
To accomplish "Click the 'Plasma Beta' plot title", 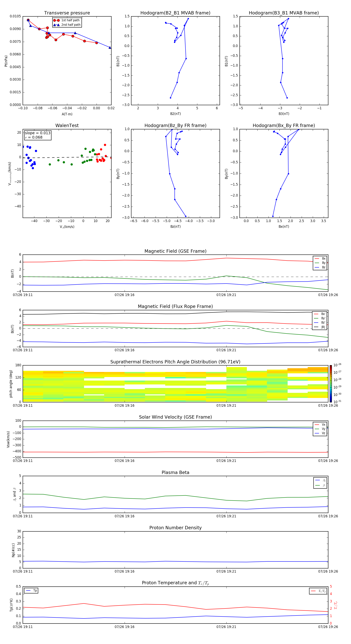I will [175, 472].
